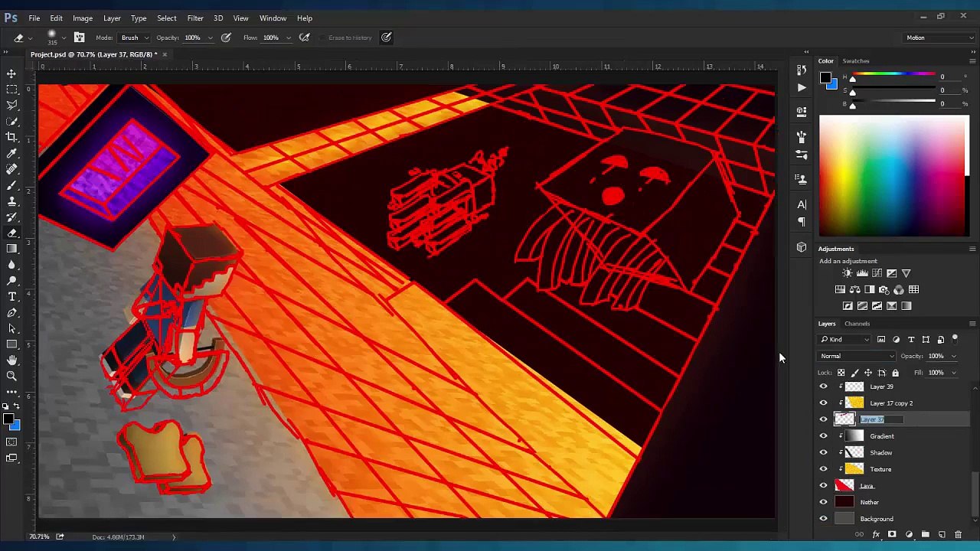Select the Rectangle shape tool
The width and height of the screenshot is (980, 551).
tap(11, 344)
